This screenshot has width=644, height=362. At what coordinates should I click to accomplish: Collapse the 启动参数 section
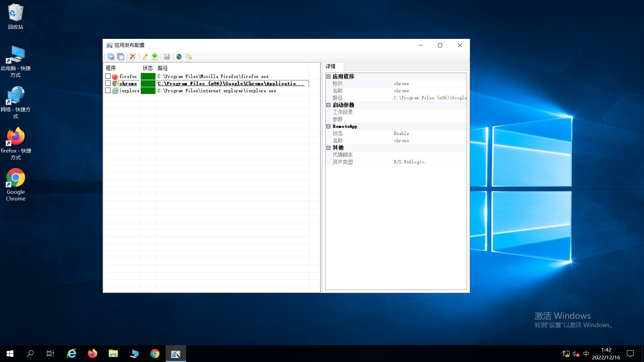[328, 105]
